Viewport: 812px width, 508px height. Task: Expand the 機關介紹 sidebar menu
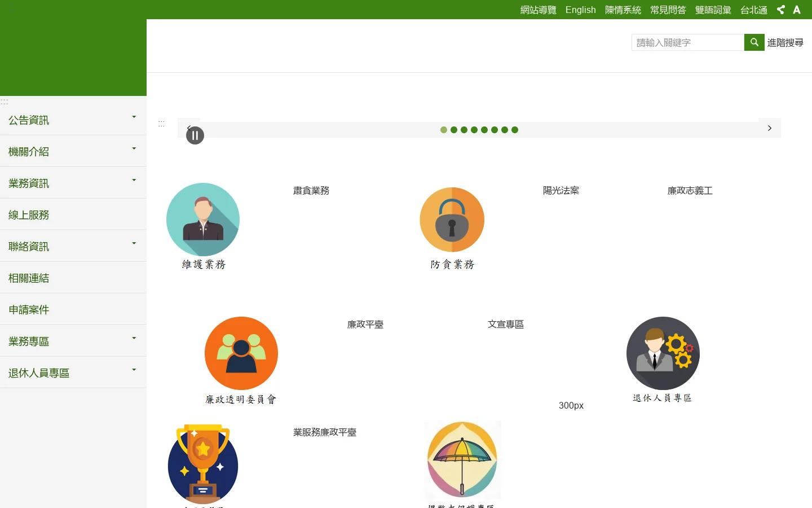tap(73, 151)
